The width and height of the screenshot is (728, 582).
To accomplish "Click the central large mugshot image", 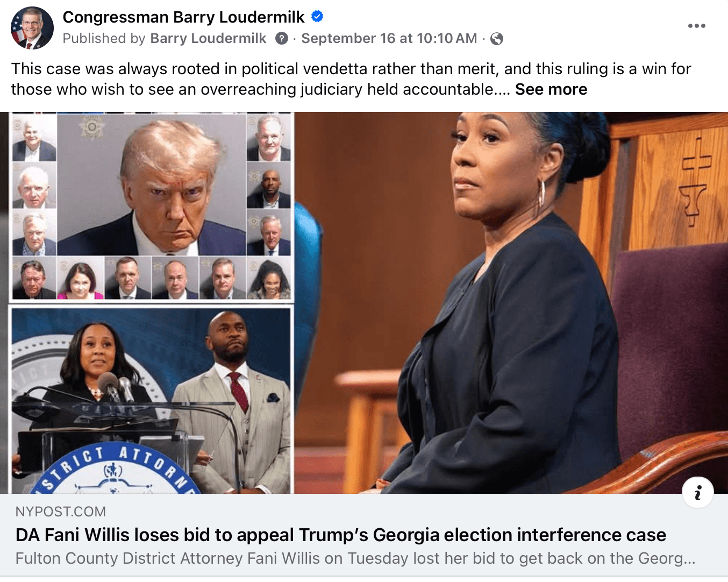I will click(x=151, y=185).
